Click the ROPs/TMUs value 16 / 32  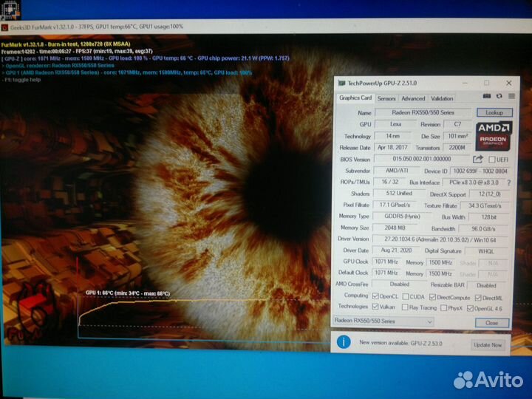click(389, 182)
